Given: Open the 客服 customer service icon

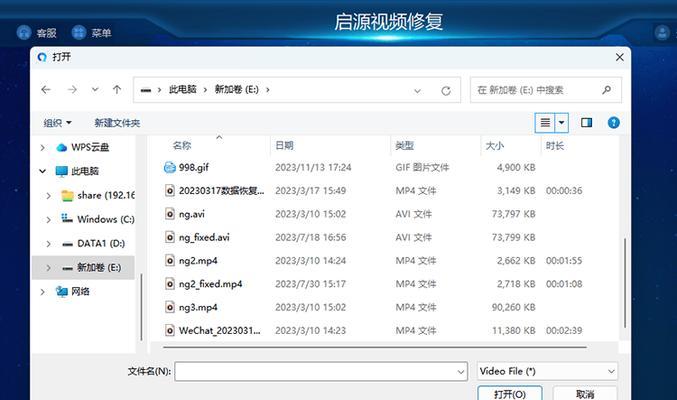Looking at the screenshot, I should pos(24,32).
